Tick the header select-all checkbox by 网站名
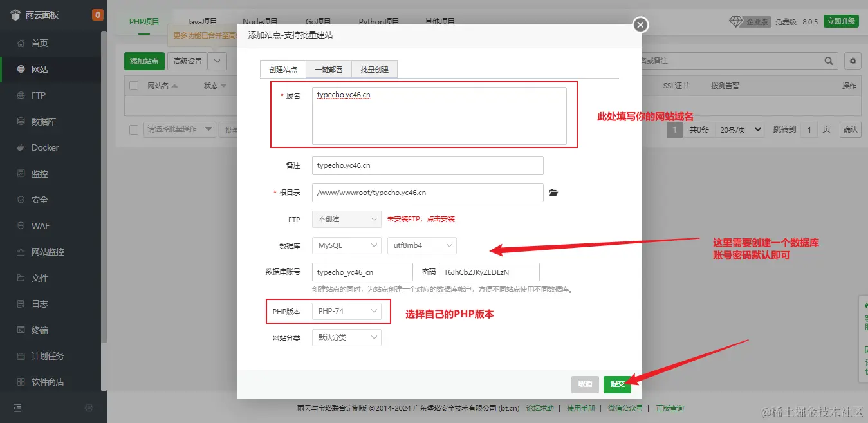Screen dimensions: 868x423 [x=134, y=86]
